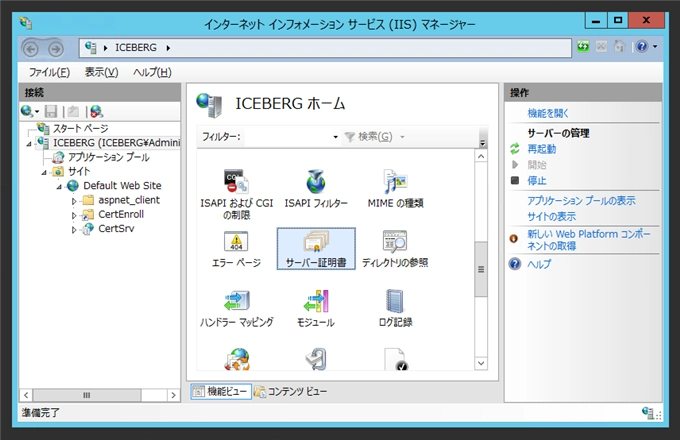Click the arrow after ICEBERG in breadcrumb
680x440 pixels.
click(x=168, y=48)
